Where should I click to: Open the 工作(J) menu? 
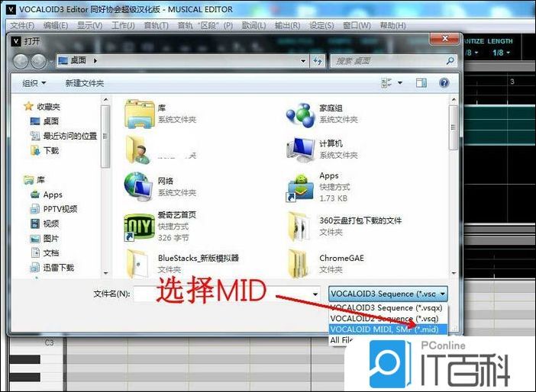coord(123,25)
